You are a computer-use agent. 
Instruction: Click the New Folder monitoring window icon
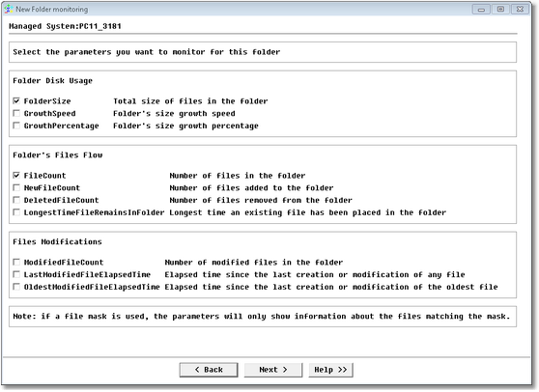click(9, 10)
